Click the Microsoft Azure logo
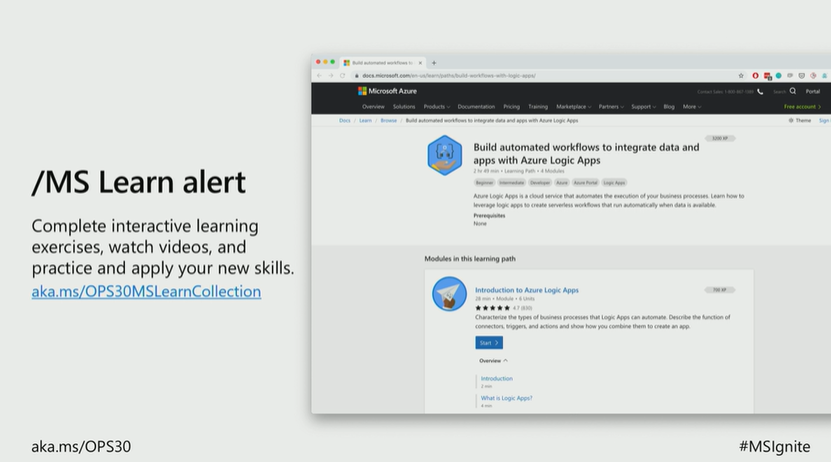Image resolution: width=831 pixels, height=462 pixels. click(x=387, y=91)
